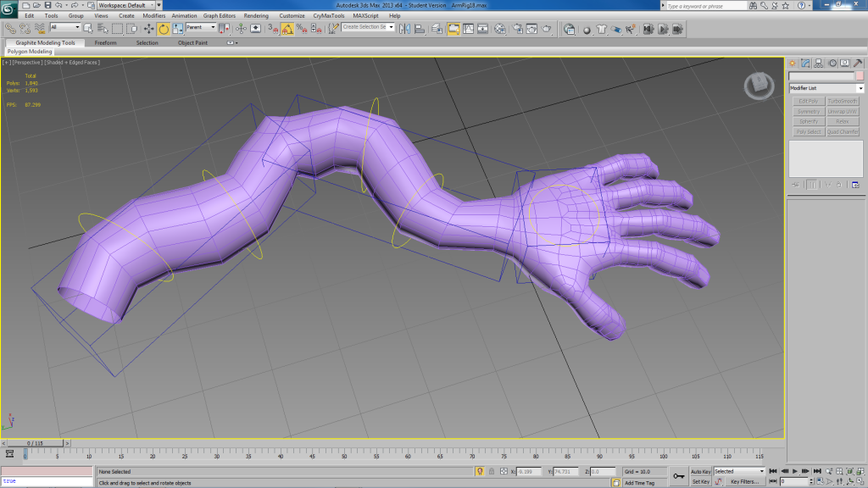Click the Key Filters... button
The width and height of the screenshot is (868, 488).
[744, 481]
